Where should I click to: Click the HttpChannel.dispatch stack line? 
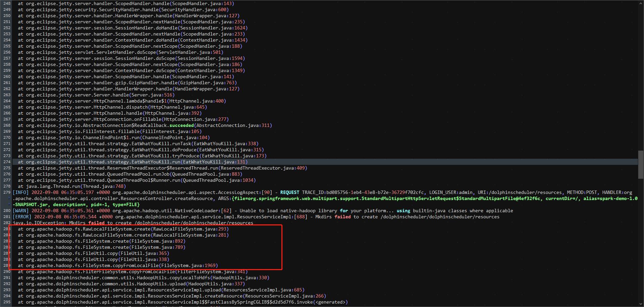click(x=113, y=107)
